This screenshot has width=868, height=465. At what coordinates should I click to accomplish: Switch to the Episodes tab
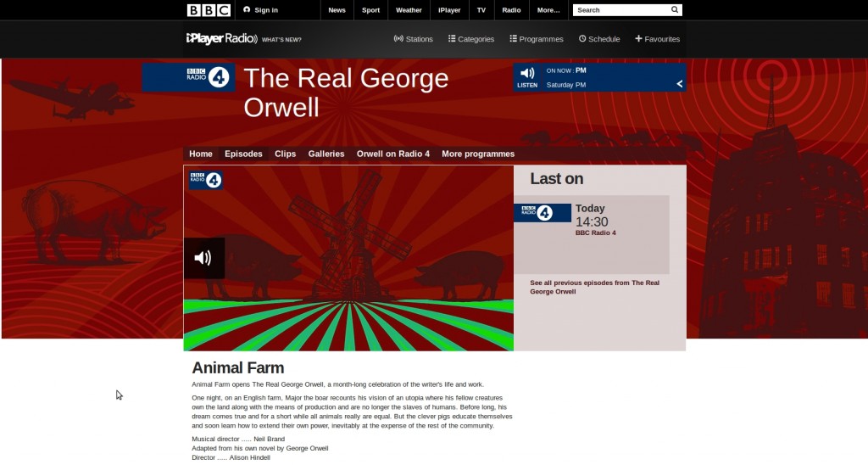pos(243,154)
